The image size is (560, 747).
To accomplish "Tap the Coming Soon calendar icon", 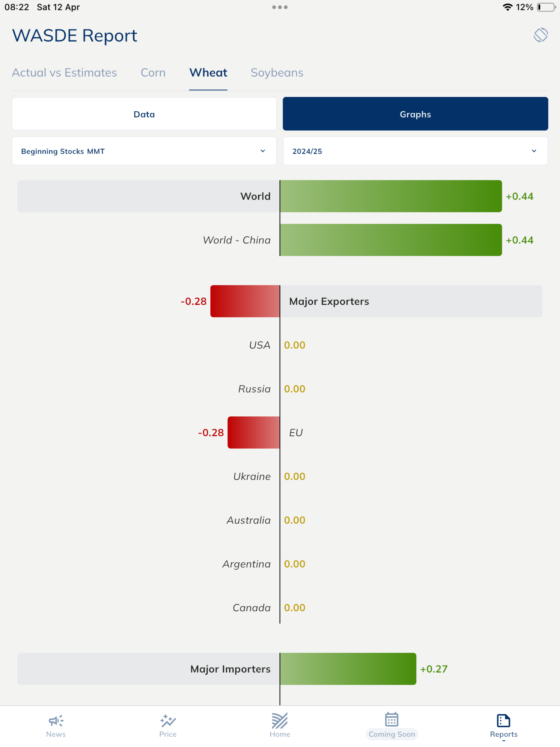I will tap(392, 719).
